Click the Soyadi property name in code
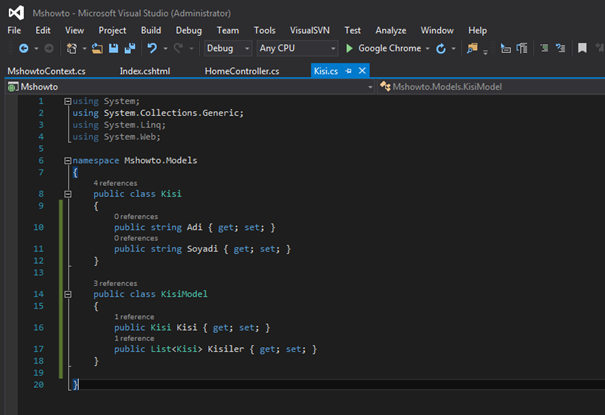This screenshot has height=415, width=605. click(x=203, y=249)
